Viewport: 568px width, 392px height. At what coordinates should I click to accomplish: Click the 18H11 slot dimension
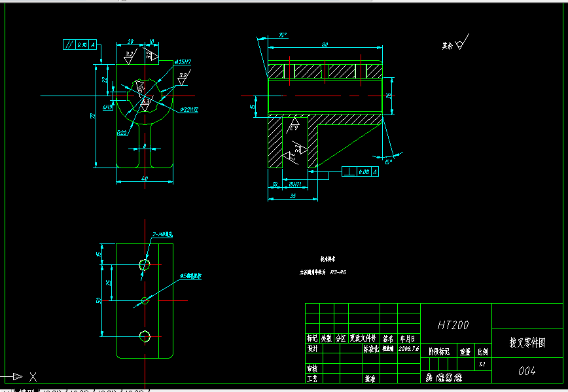(x=295, y=185)
